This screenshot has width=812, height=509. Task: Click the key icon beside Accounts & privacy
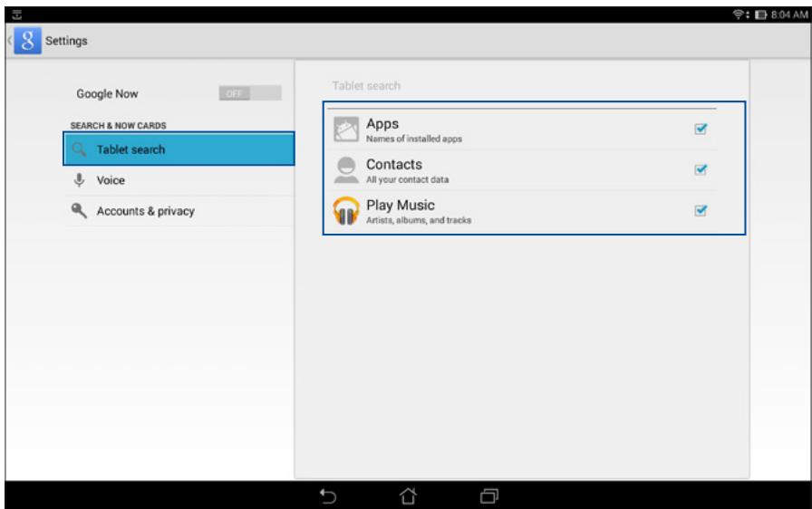pos(79,210)
